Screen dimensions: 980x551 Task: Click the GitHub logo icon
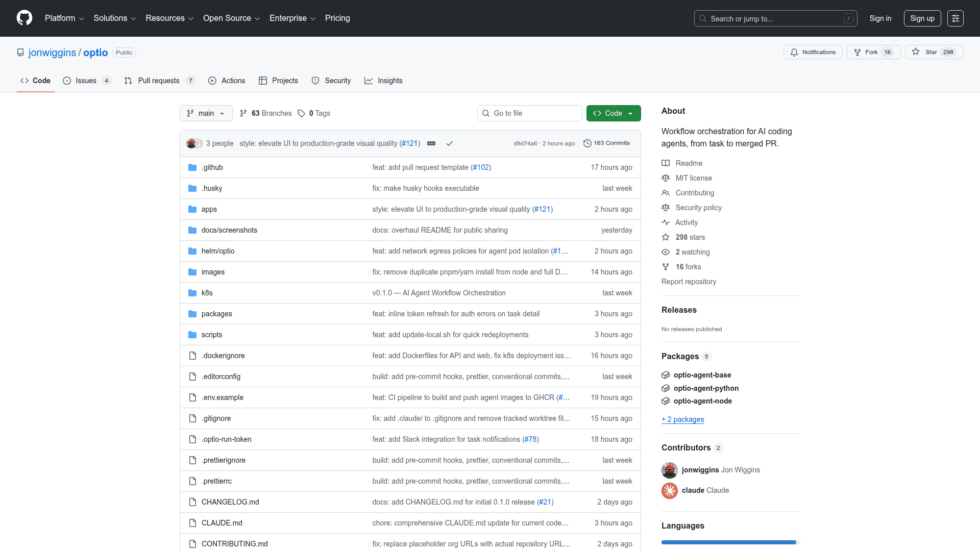click(24, 18)
